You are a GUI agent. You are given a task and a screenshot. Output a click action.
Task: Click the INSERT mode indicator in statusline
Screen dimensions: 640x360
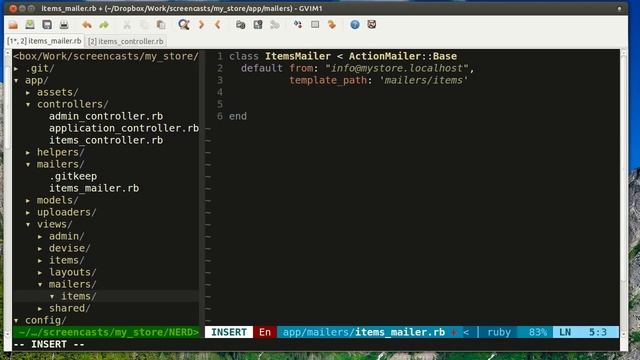pos(229,332)
